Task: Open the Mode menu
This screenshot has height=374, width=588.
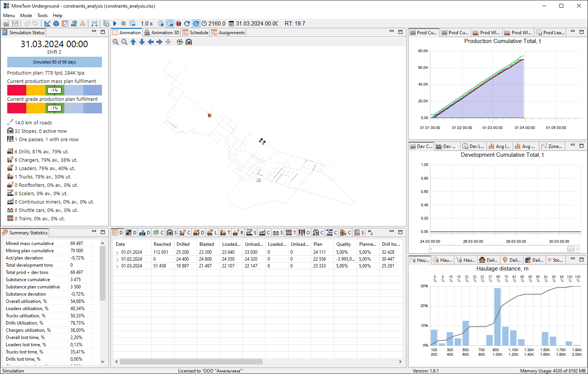Action: (26, 16)
